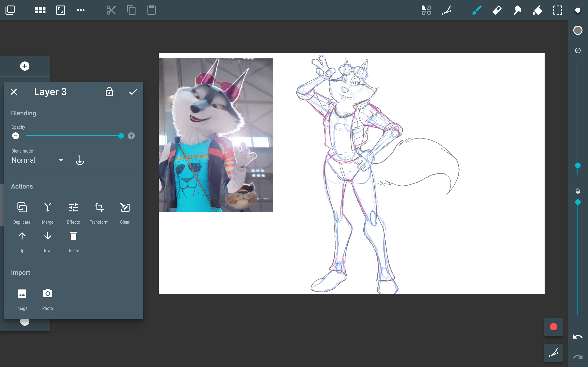Select the brush tool in top toolbar

point(477,10)
